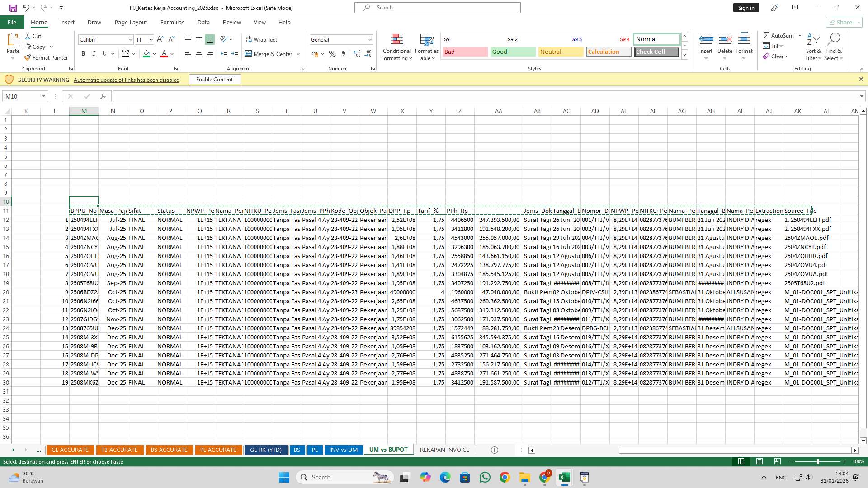The width and height of the screenshot is (868, 488).
Task: Click the add new sheet button
Action: (494, 450)
